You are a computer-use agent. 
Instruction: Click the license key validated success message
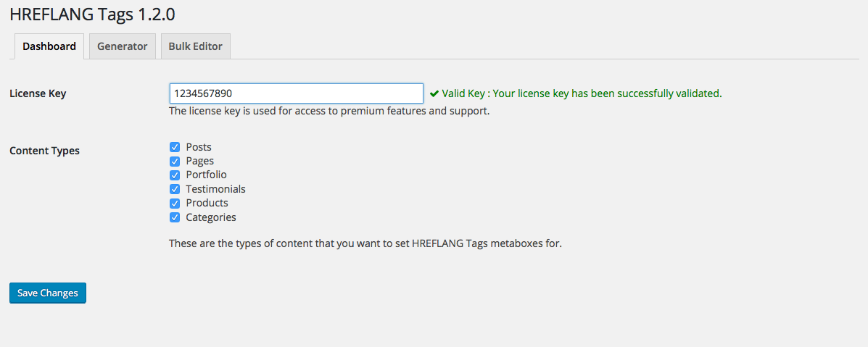tap(582, 93)
